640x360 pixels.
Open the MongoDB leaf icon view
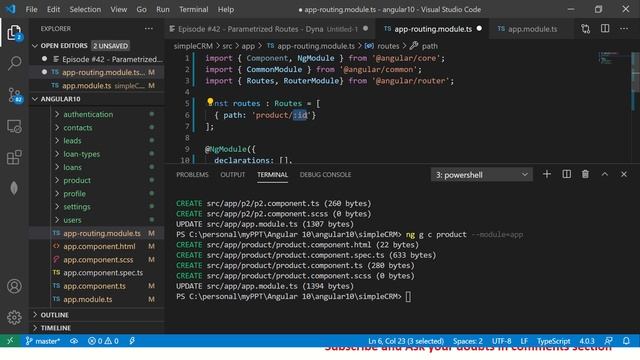pos(14,188)
